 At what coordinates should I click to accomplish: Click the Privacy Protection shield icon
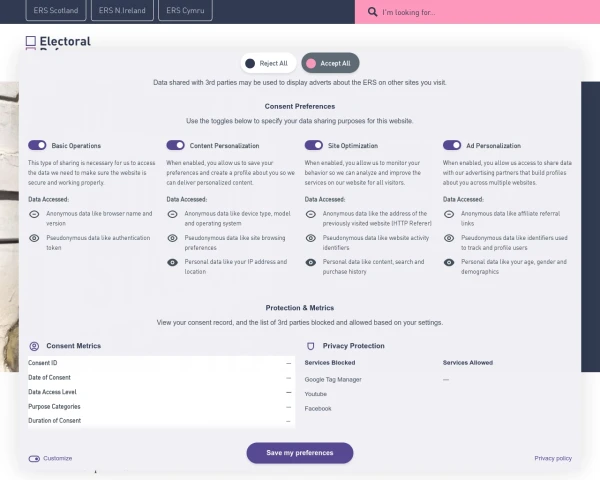tap(310, 346)
